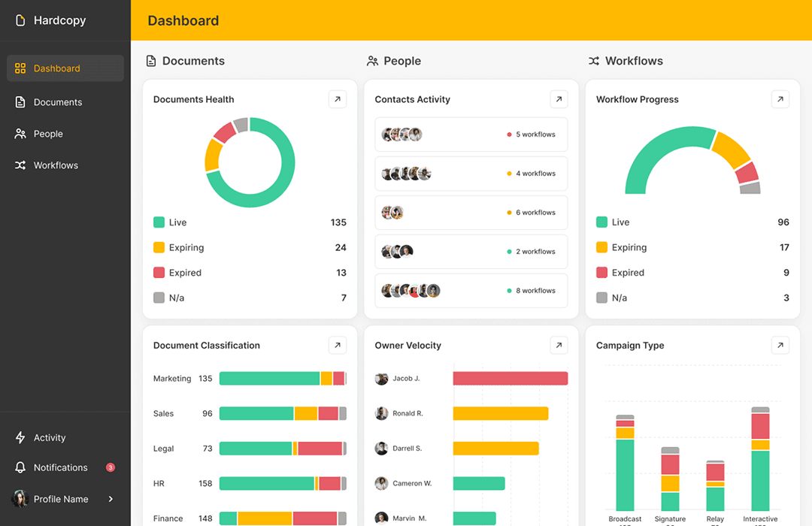The width and height of the screenshot is (812, 526).
Task: Click the Hardcopy logo icon
Action: pos(20,21)
